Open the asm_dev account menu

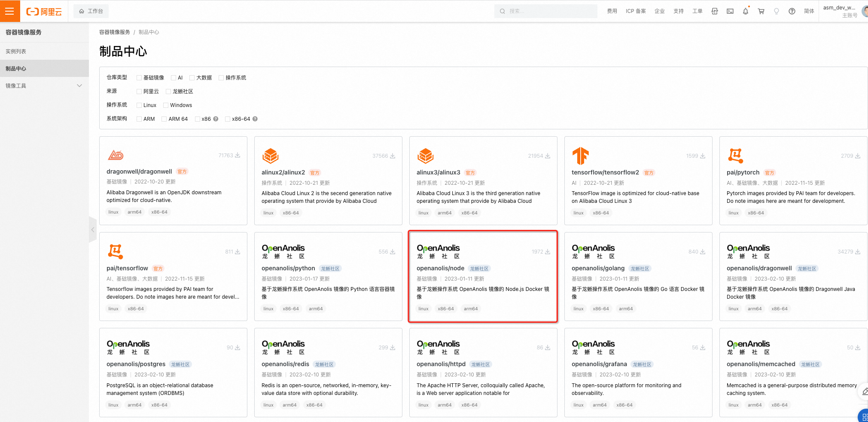click(x=844, y=11)
